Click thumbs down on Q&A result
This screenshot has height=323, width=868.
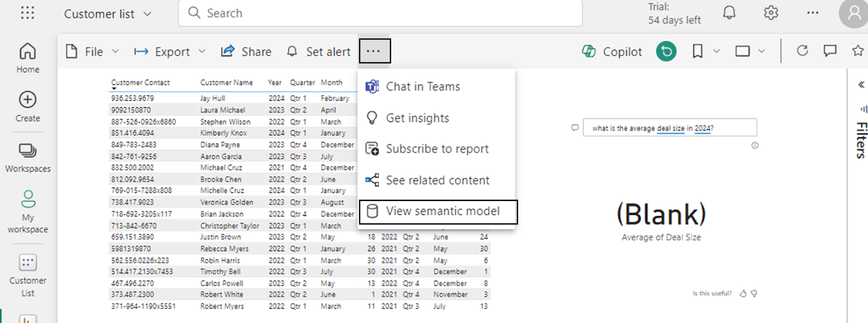click(x=754, y=293)
